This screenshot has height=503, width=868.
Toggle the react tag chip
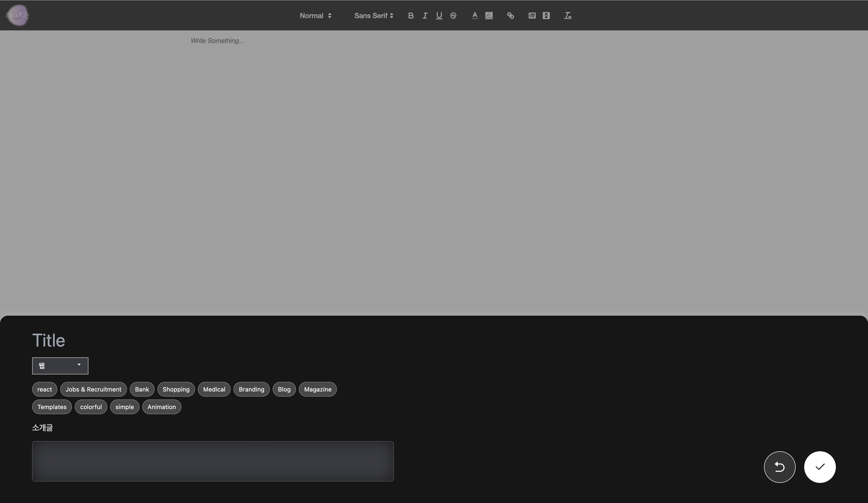44,389
